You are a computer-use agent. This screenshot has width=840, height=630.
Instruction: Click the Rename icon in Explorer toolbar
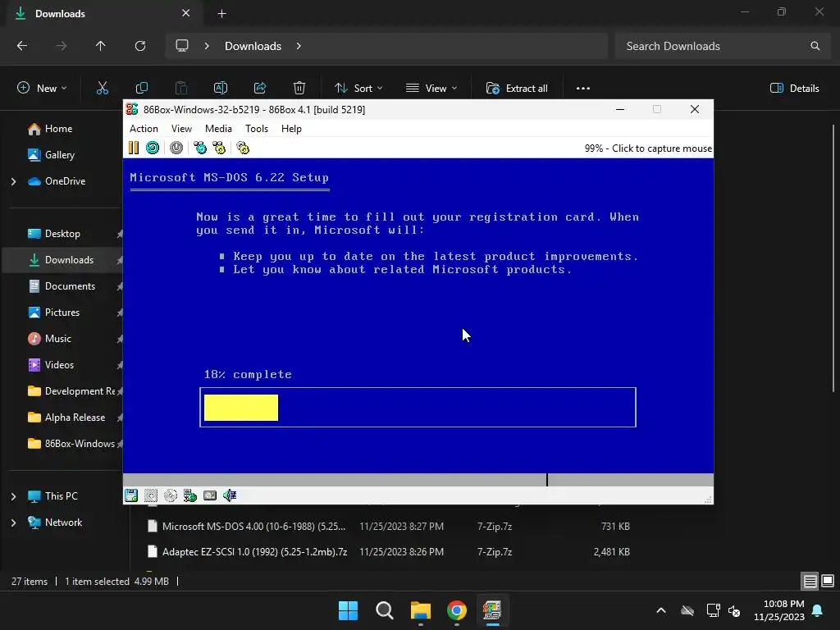(220, 89)
